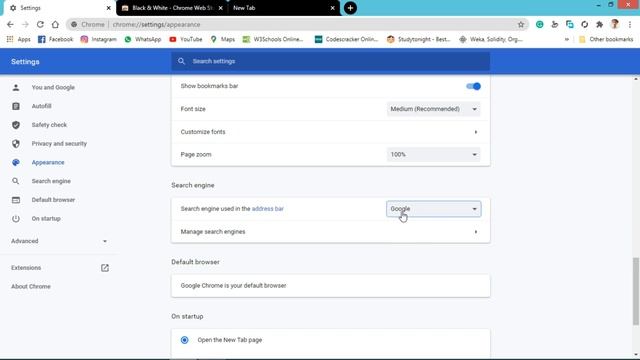
Task: Open the W3Schools Online bookmark
Action: [273, 39]
